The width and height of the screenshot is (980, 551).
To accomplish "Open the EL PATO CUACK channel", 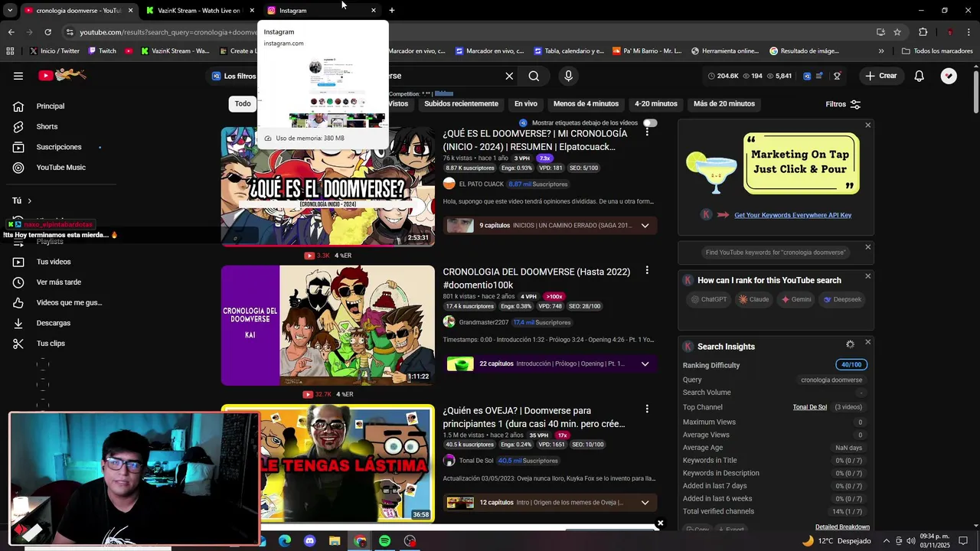I will 481,184.
